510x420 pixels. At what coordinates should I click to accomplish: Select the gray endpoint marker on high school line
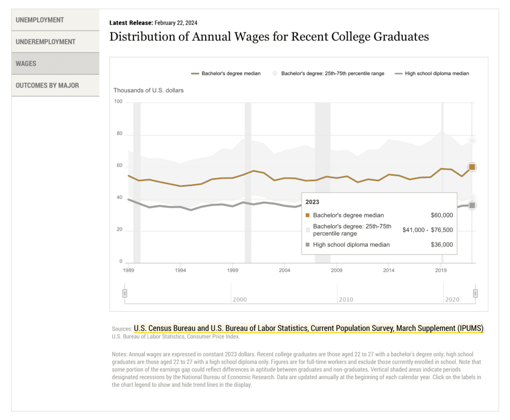(472, 205)
